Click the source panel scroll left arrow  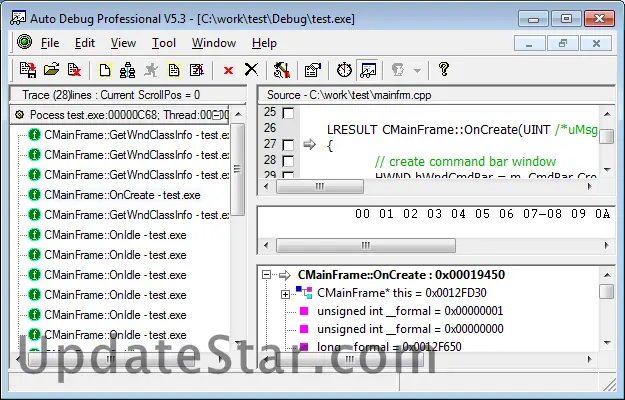[266, 186]
